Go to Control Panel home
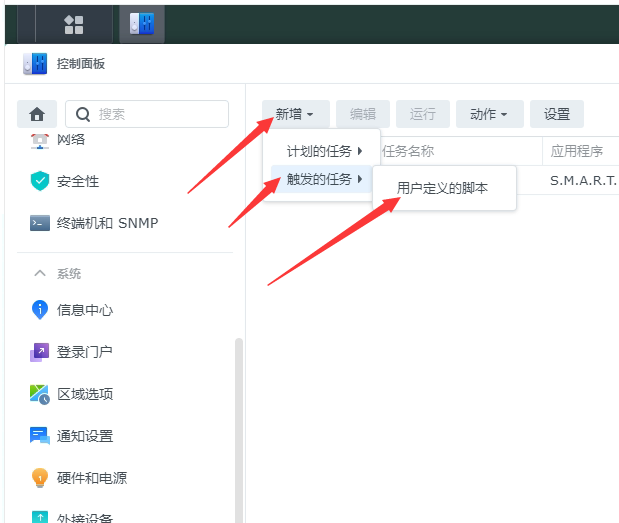This screenshot has height=523, width=619. [x=37, y=114]
